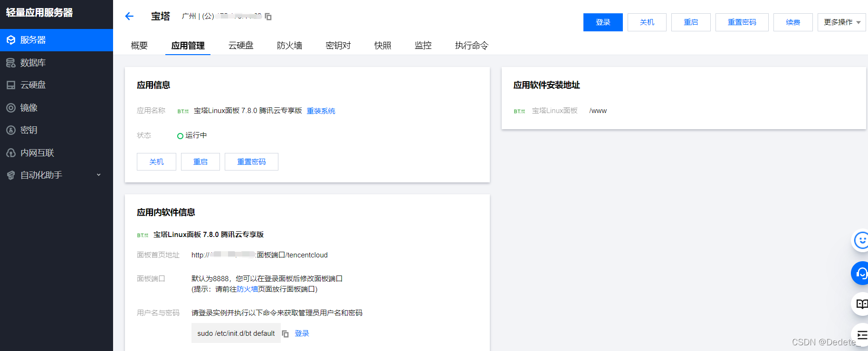Switch to the 监控 tab

(x=423, y=46)
